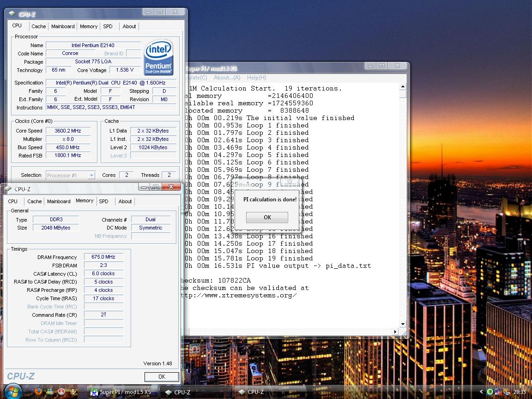Click Super PI horizontal scroll right arrow
Viewport: 532px width, 399px height.
[395, 332]
